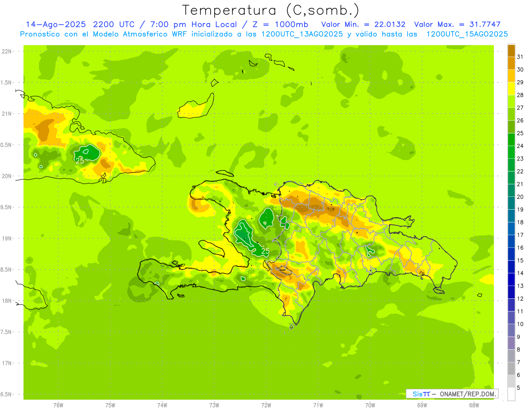Screen dimensions: 532x411
Task: Pick the purple swatch between 9 and 10
Action: click(512, 330)
